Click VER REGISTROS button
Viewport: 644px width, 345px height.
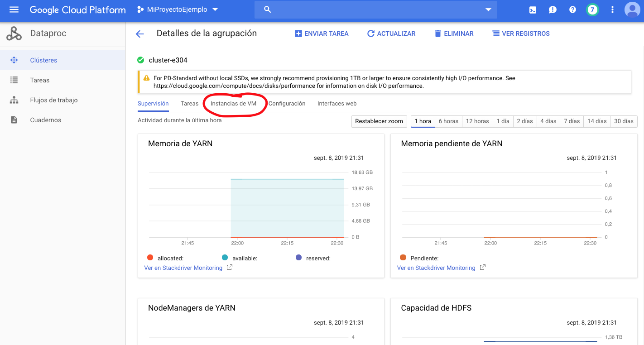[x=521, y=34]
